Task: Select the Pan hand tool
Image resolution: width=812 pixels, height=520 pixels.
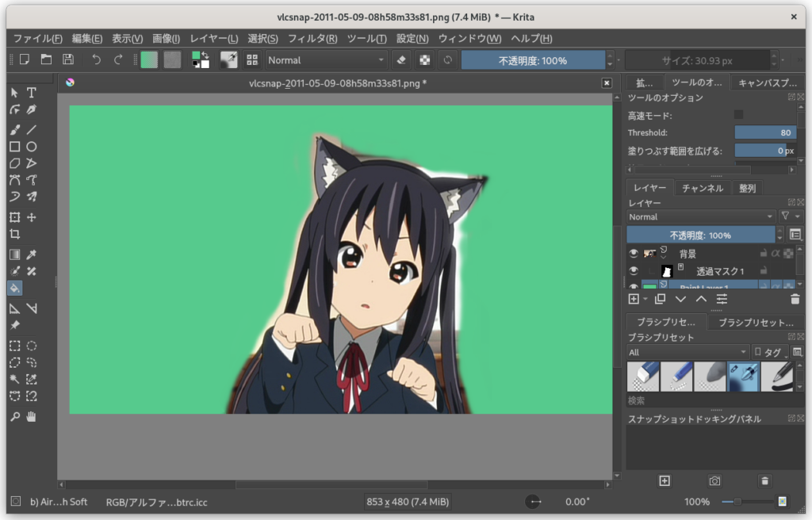Action: (x=32, y=416)
